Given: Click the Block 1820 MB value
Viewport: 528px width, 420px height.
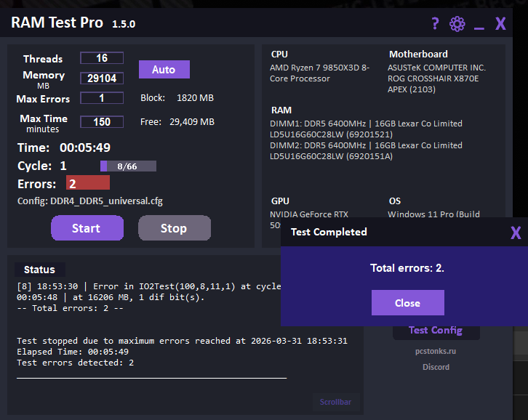Looking at the screenshot, I should (x=195, y=97).
